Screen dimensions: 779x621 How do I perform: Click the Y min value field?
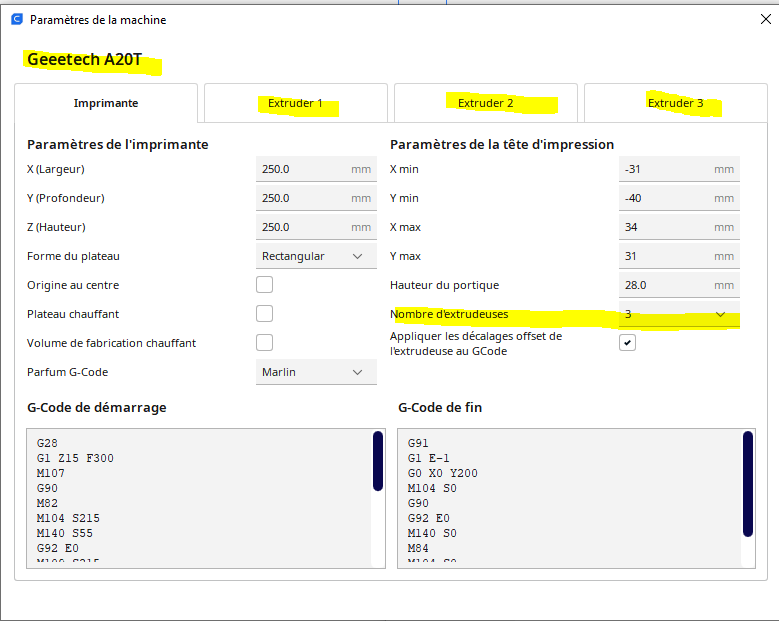pyautogui.click(x=679, y=198)
